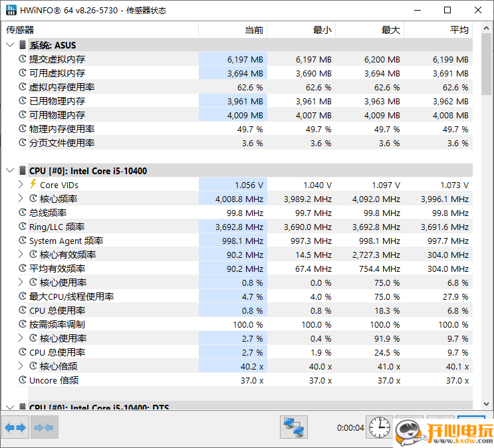Expand the 核心倍频 entry

21,366
